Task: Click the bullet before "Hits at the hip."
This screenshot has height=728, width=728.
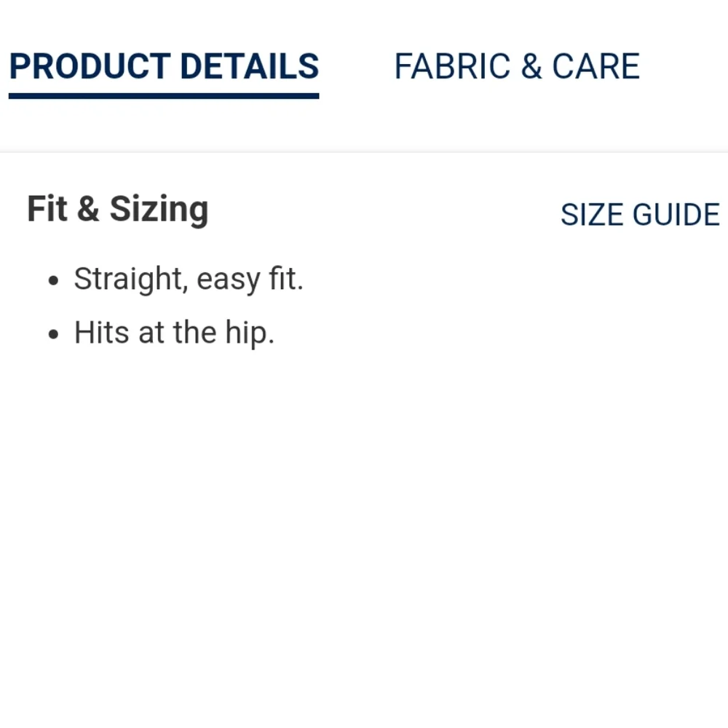Action: pyautogui.click(x=52, y=335)
